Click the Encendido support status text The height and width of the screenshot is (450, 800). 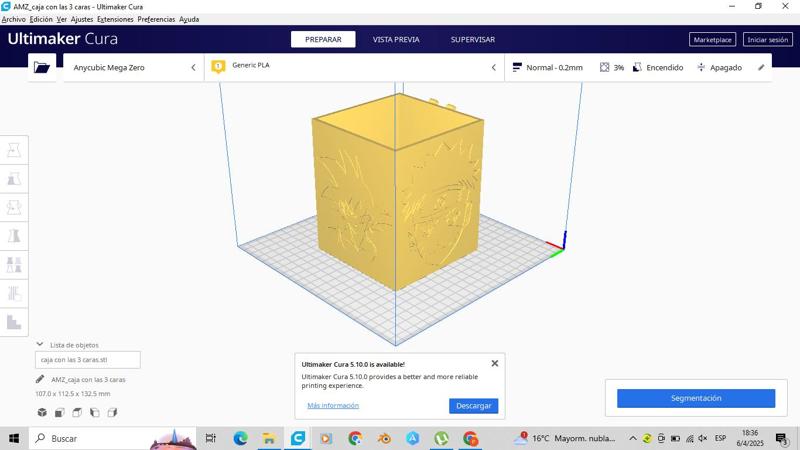[x=664, y=67]
